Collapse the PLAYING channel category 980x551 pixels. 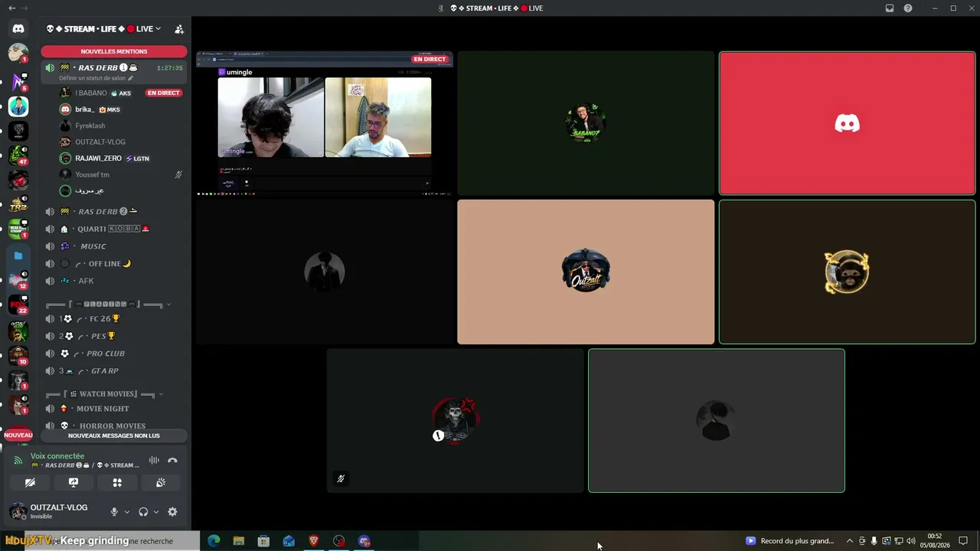pos(107,305)
